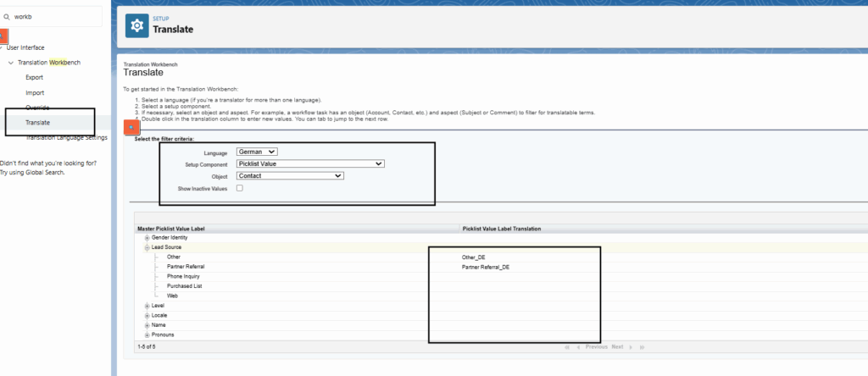Click the Next pagination link
Viewport: 868px width, 376px height.
point(617,346)
